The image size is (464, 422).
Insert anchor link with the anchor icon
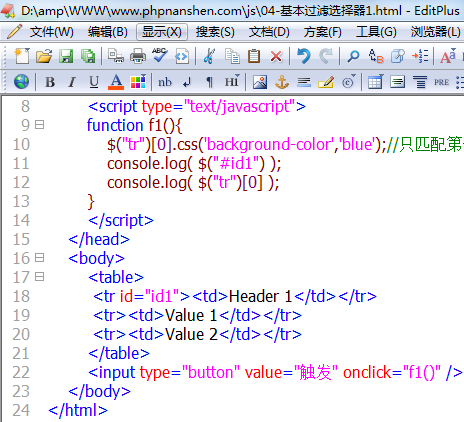[282, 82]
